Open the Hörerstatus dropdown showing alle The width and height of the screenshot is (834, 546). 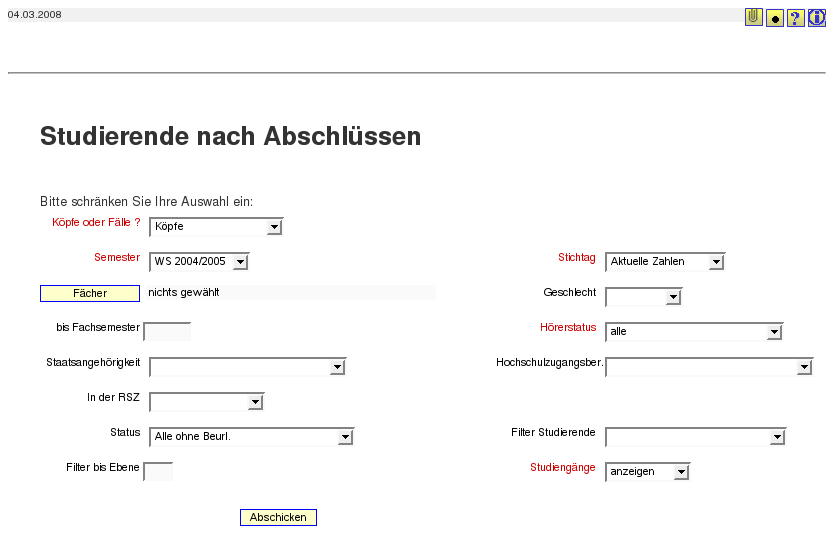pos(694,332)
